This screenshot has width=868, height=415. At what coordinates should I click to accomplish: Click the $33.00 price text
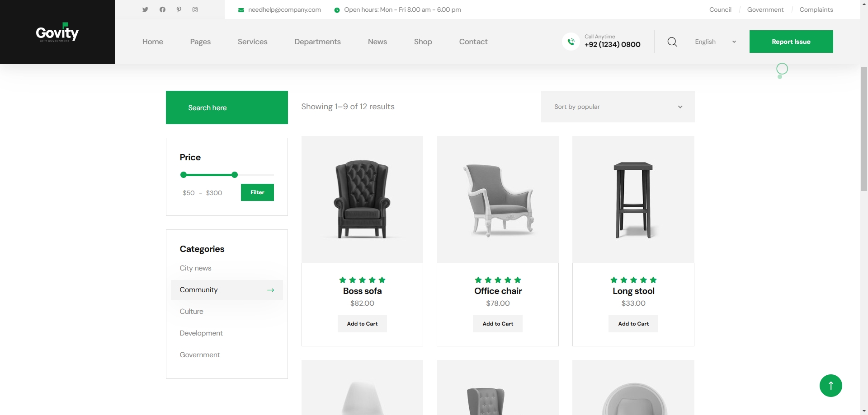pyautogui.click(x=633, y=303)
